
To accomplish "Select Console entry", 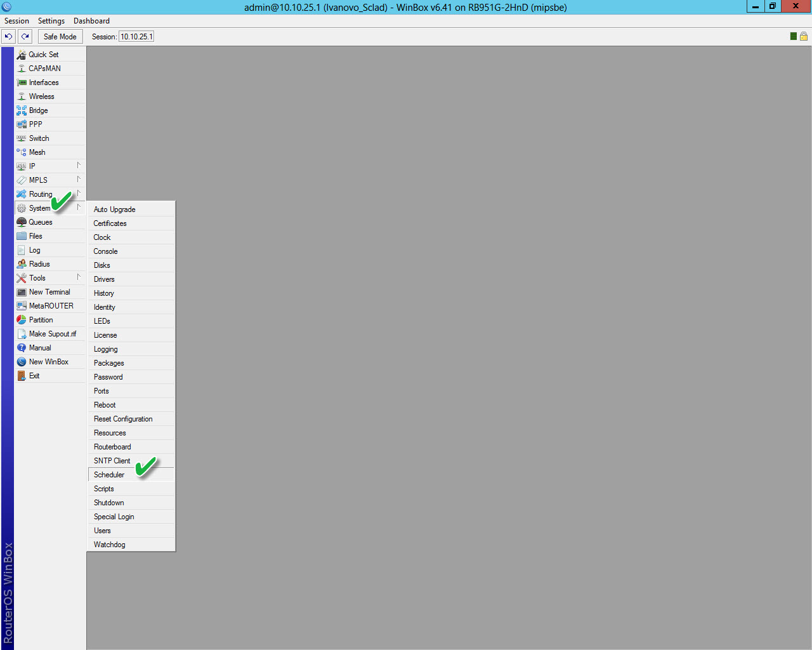I will [x=131, y=251].
